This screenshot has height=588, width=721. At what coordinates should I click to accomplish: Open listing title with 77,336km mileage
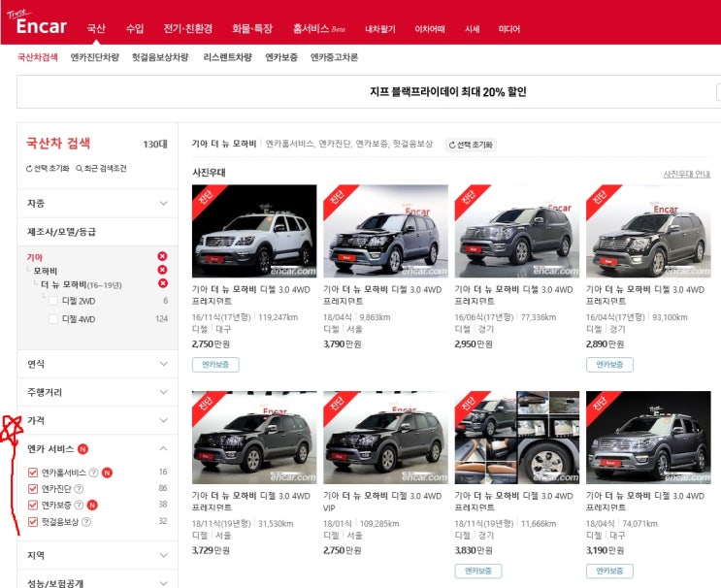514,295
